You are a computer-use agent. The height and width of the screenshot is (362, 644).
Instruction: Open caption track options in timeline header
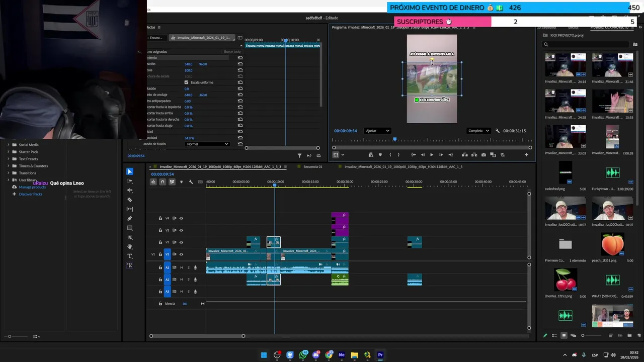200,182
